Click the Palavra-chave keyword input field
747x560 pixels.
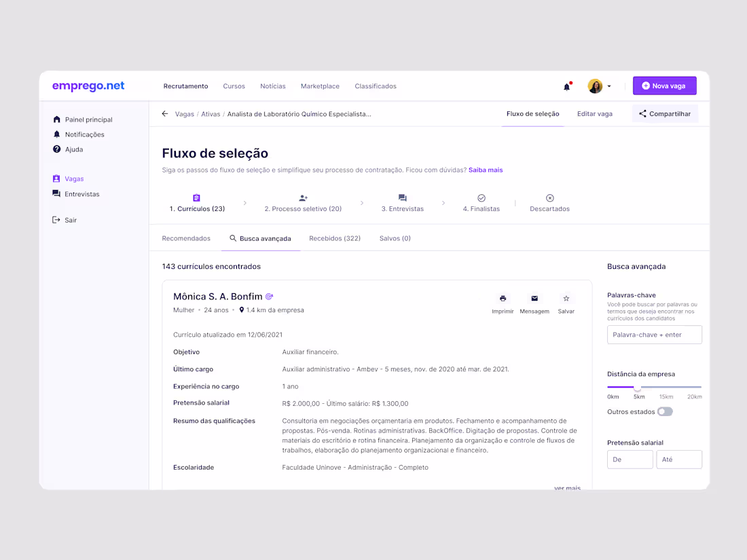654,334
